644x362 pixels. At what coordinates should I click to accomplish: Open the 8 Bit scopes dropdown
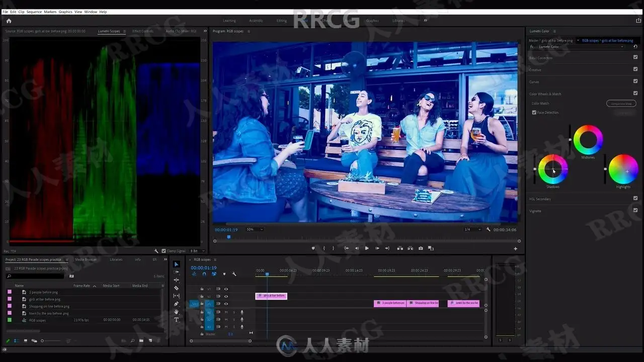coord(198,251)
